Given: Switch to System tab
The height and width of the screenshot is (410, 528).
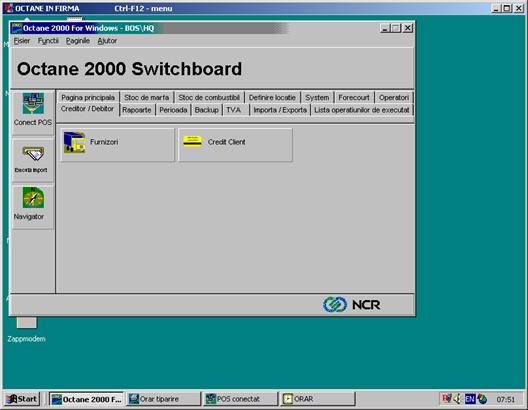Looking at the screenshot, I should tap(317, 97).
